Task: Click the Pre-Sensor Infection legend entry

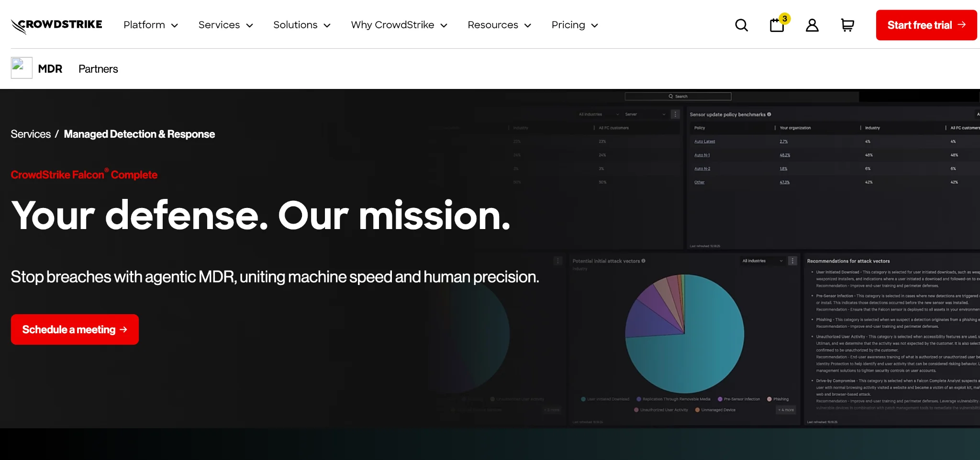Action: [739, 399]
